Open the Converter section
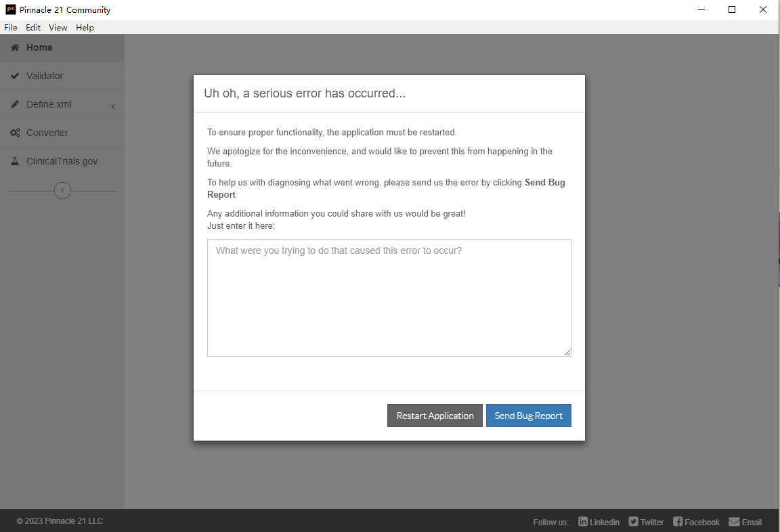The width and height of the screenshot is (780, 532). click(62, 133)
